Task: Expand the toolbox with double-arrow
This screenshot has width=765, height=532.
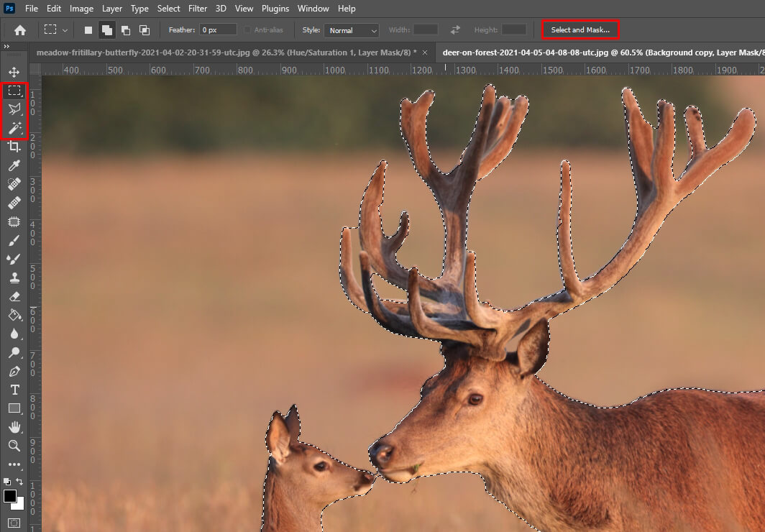Action: click(7, 46)
